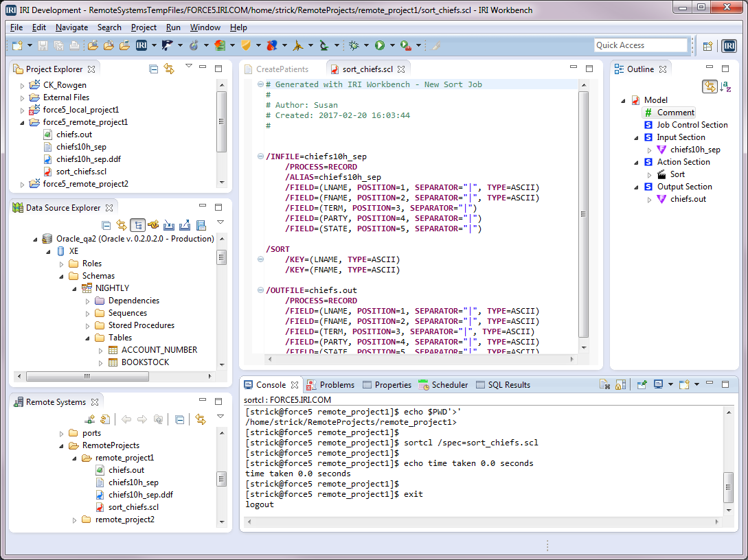Click the External Tools run icon
748x560 pixels.
[x=406, y=46]
